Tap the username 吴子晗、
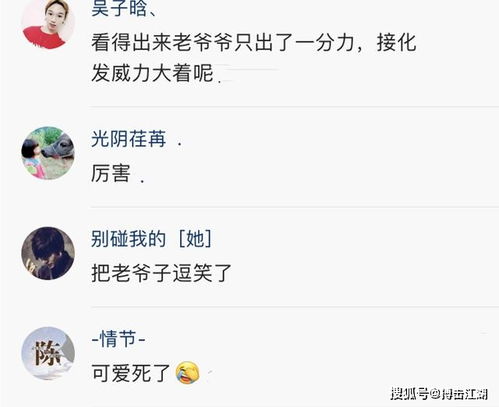499x407 pixels. click(x=124, y=8)
